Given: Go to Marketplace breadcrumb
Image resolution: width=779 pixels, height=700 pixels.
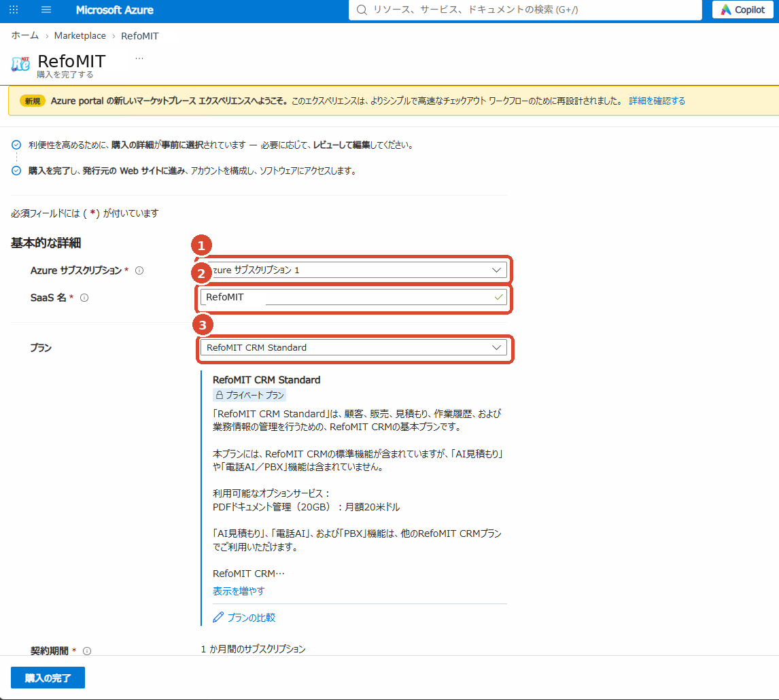Looking at the screenshot, I should [x=80, y=36].
